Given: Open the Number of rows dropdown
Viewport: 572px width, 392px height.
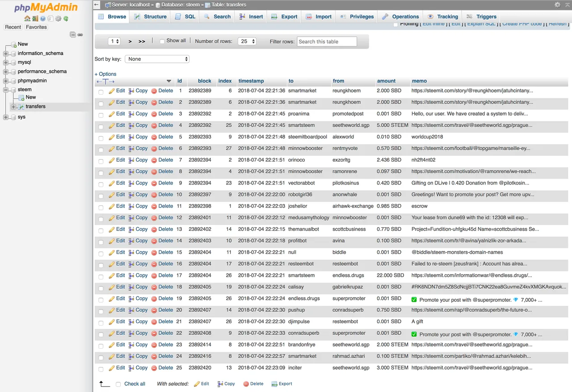Looking at the screenshot, I should (247, 41).
